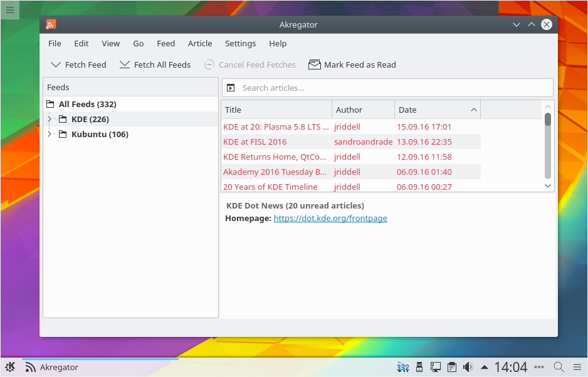Image resolution: width=588 pixels, height=377 pixels.
Task: Expand the KDE feed folder
Action: tap(50, 119)
